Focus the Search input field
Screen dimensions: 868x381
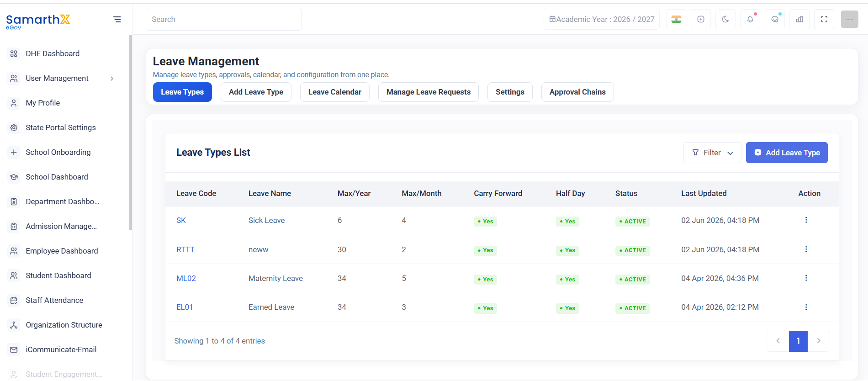(x=223, y=19)
